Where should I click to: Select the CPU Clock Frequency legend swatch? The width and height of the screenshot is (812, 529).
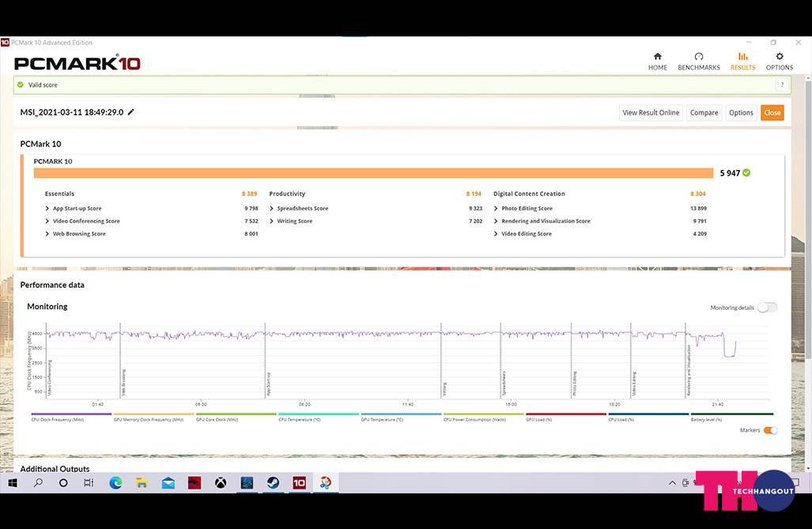point(71,414)
